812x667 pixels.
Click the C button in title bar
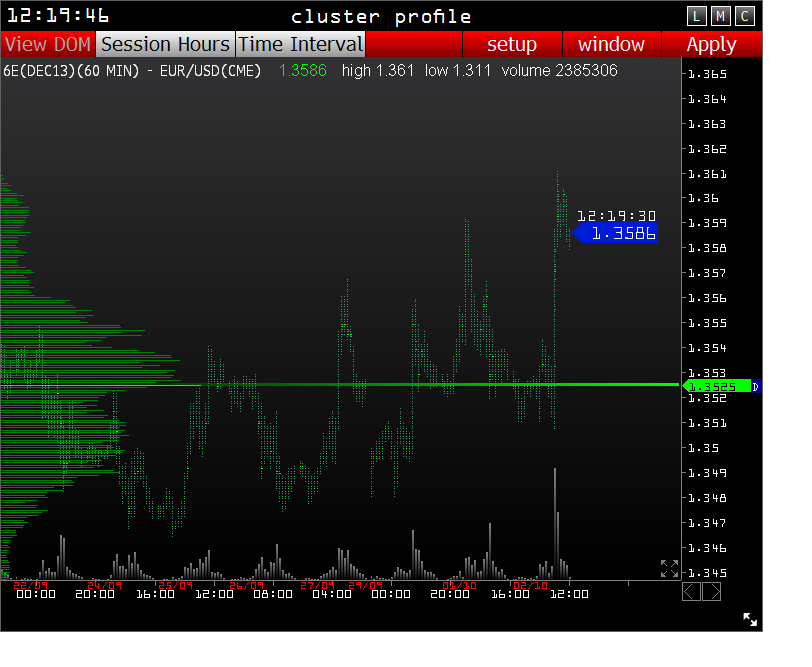pyautogui.click(x=745, y=15)
